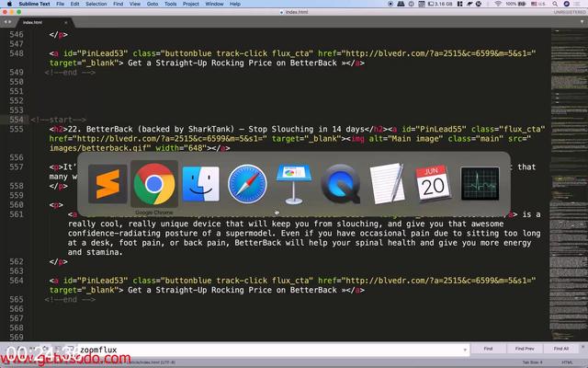Screen dimensions: 588x368
Task: Click the '<!--end -->' comment on line 549
Action: pyautogui.click(x=70, y=73)
